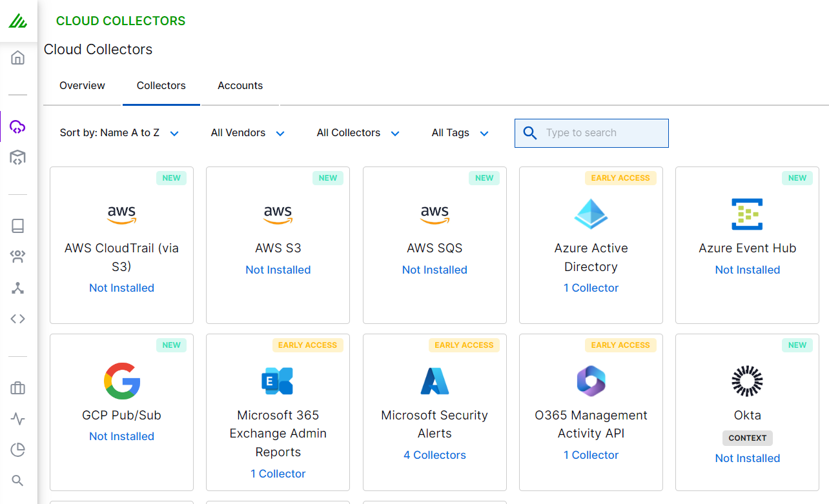Image resolution: width=829 pixels, height=504 pixels.
Task: Click the Microsoft Exchange logo icon
Action: tap(278, 381)
